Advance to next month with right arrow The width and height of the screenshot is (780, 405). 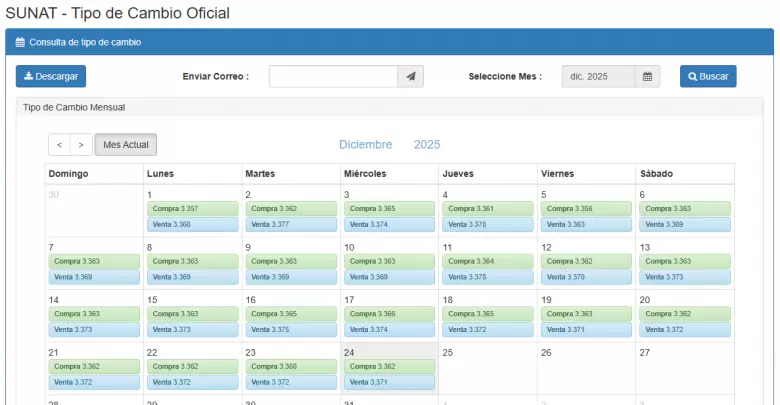(81, 145)
